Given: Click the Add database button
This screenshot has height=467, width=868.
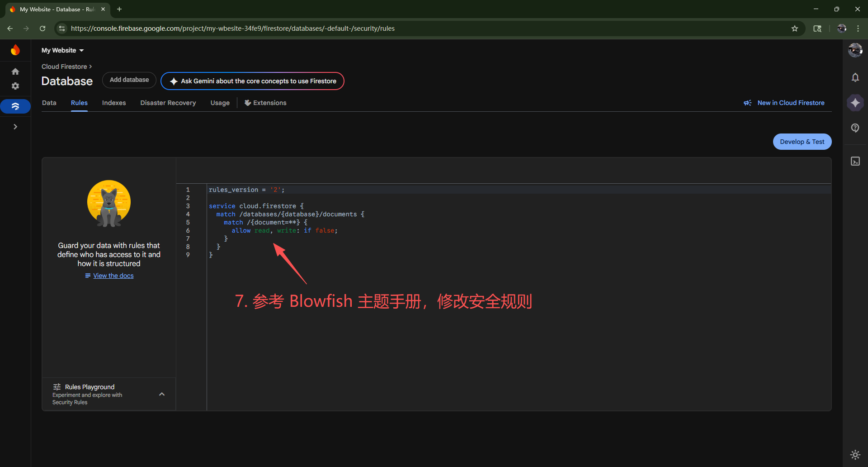Looking at the screenshot, I should [129, 80].
